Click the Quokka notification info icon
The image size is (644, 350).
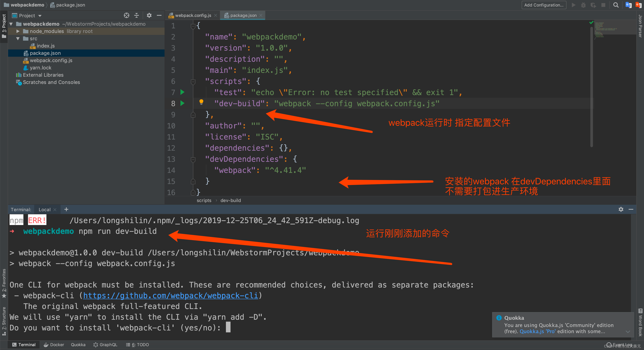[x=499, y=318]
